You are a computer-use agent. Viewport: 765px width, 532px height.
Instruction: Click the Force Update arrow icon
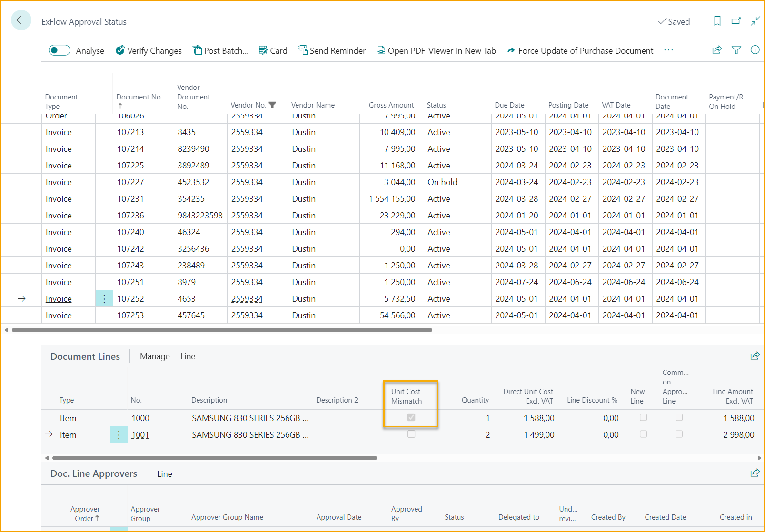click(x=511, y=50)
